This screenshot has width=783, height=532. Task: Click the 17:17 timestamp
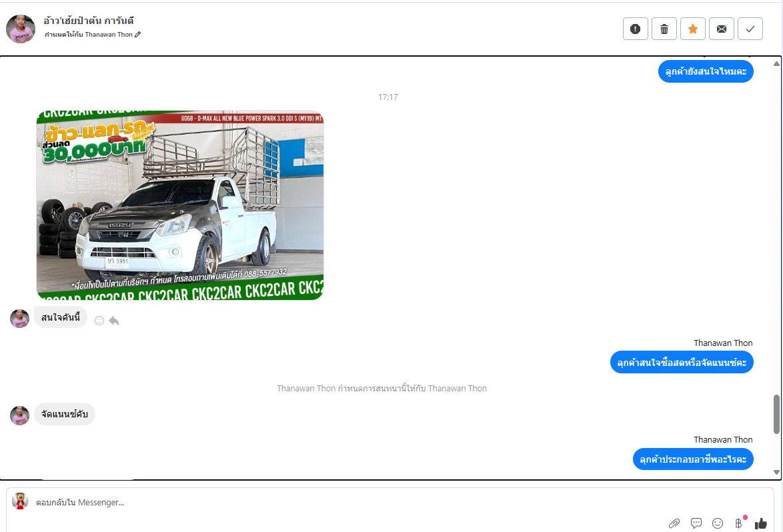[x=388, y=97]
